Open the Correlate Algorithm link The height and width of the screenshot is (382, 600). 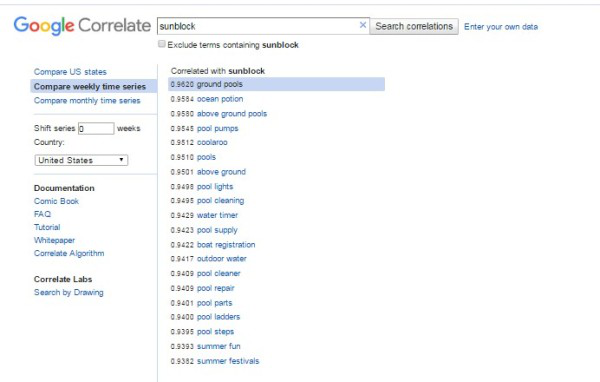point(69,253)
